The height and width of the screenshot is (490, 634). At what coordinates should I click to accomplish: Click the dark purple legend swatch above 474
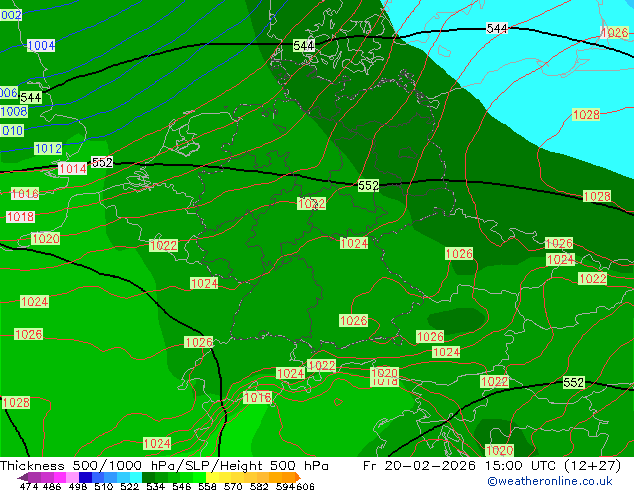click(x=23, y=477)
